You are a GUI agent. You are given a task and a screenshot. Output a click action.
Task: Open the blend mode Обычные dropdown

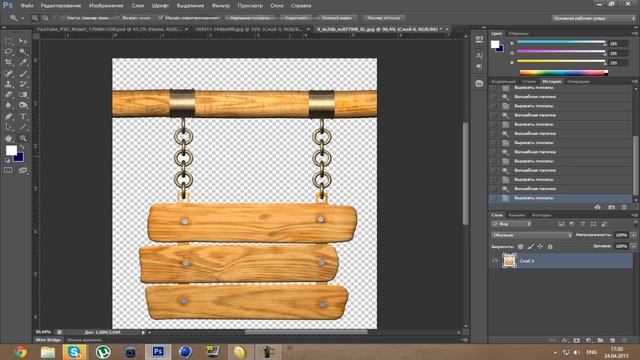point(531,235)
